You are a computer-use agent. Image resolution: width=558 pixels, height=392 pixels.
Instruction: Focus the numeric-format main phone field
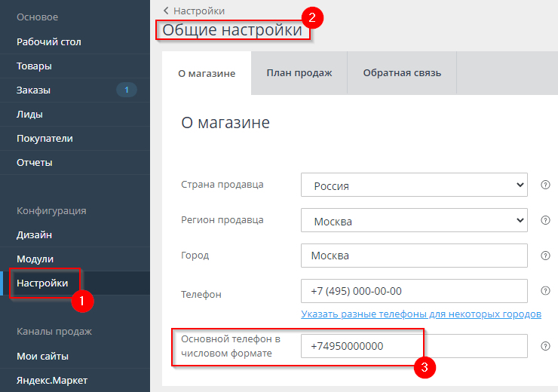click(x=413, y=347)
